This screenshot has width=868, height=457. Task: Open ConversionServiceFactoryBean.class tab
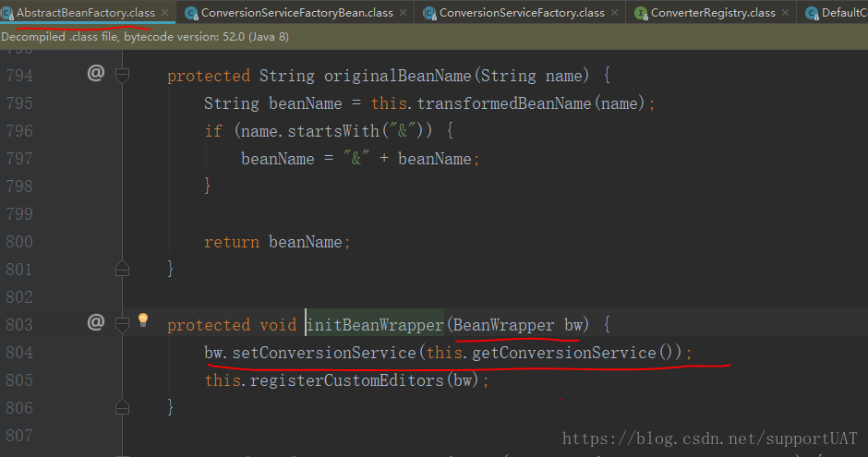point(297,12)
